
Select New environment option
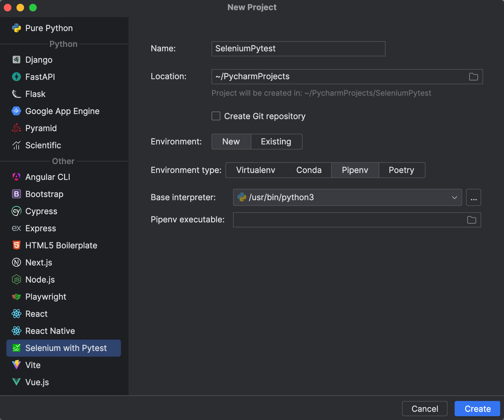coord(231,142)
